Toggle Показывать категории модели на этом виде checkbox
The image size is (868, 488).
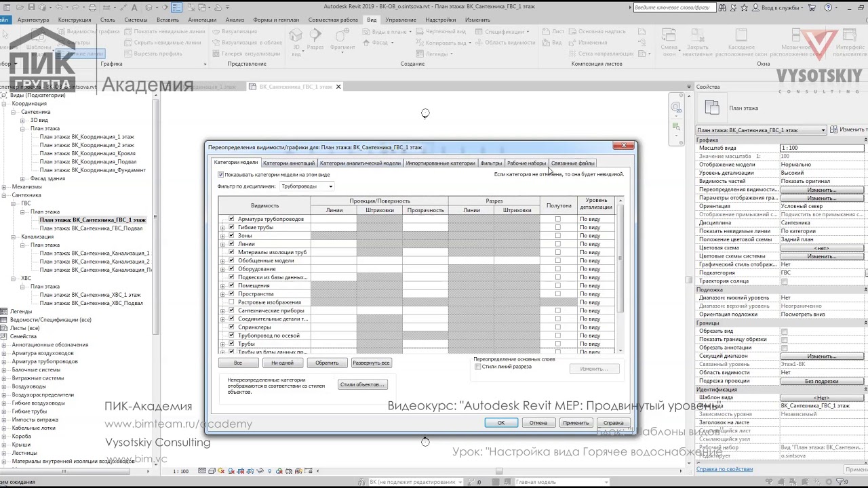(x=220, y=175)
